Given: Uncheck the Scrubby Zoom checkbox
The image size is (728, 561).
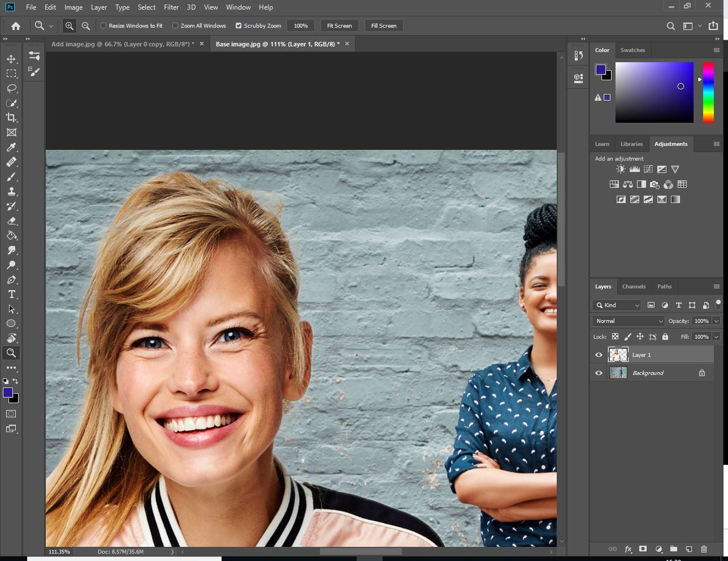Looking at the screenshot, I should click(x=239, y=25).
